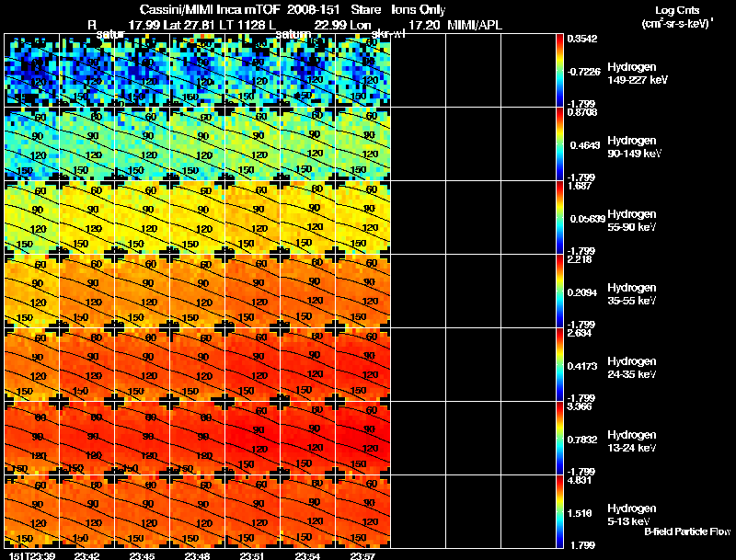Click the 'Hydrogen 24-35 keV' label
This screenshot has width=736, height=560.
(632, 368)
